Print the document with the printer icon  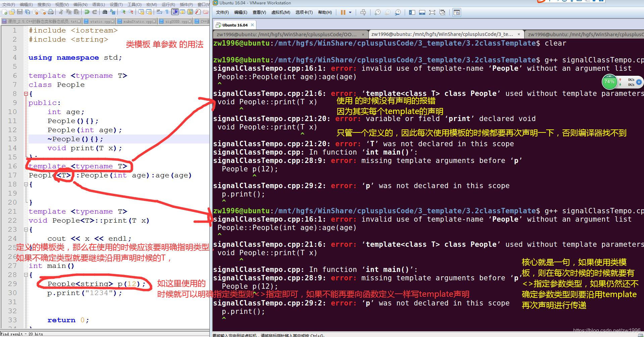(x=50, y=12)
